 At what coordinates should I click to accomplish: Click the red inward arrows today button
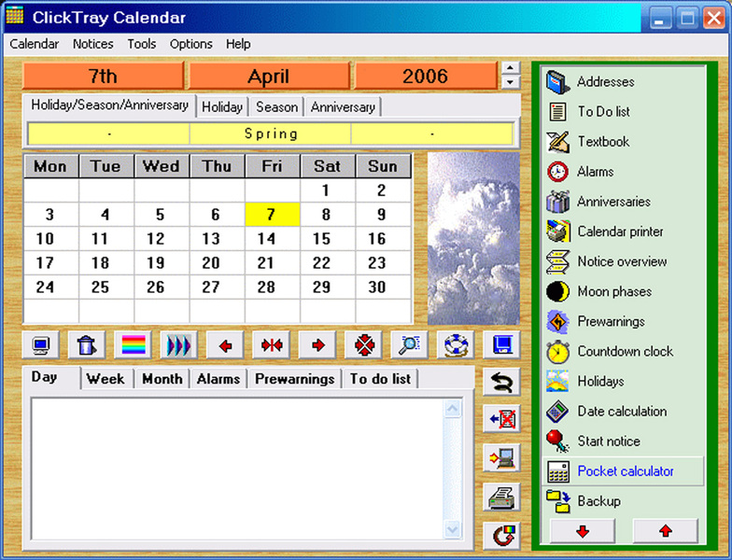(x=271, y=345)
